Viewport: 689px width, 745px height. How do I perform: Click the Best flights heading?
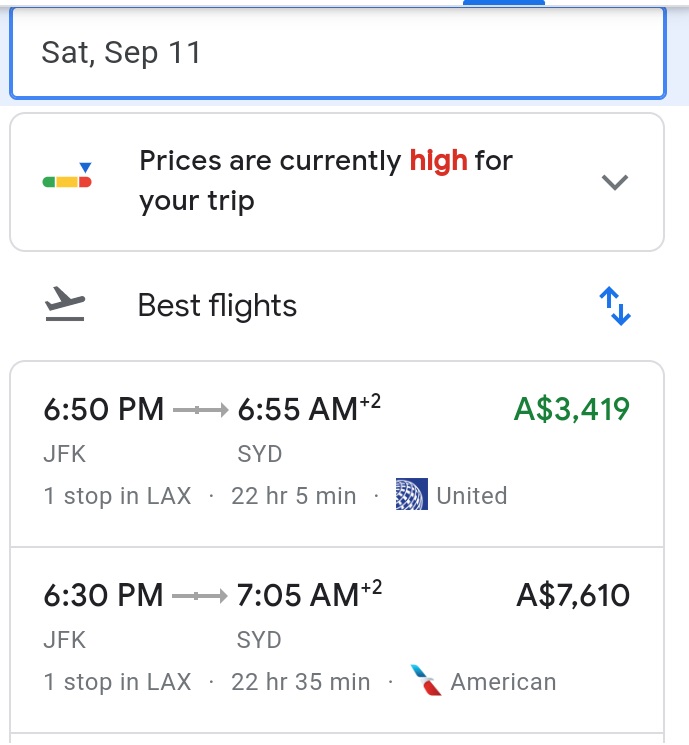(217, 306)
